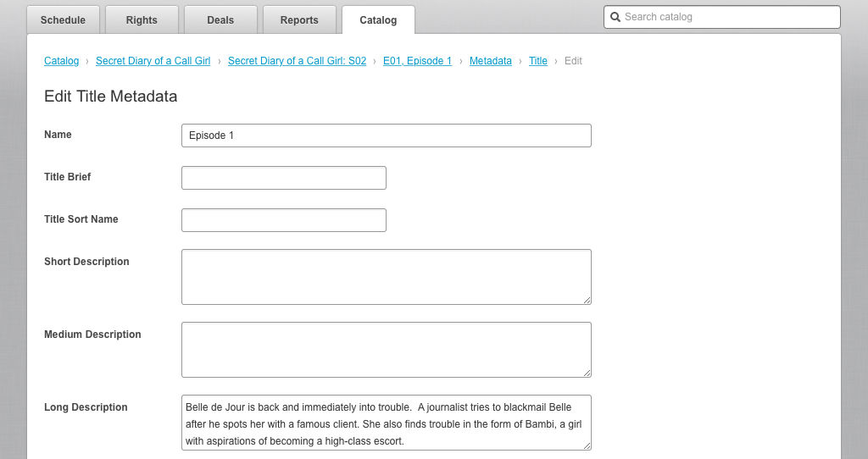
Task: Go to Secret Diary of a Call Girl: S02
Action: point(298,61)
